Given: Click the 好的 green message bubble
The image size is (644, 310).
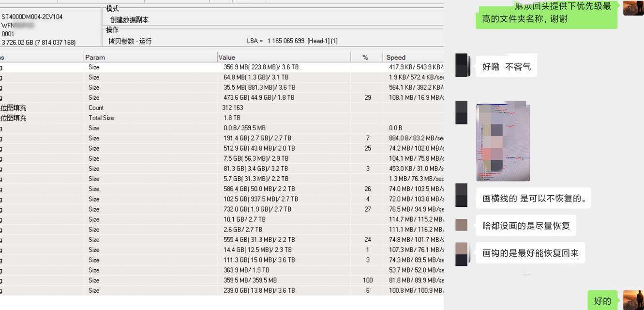Looking at the screenshot, I should (602, 301).
